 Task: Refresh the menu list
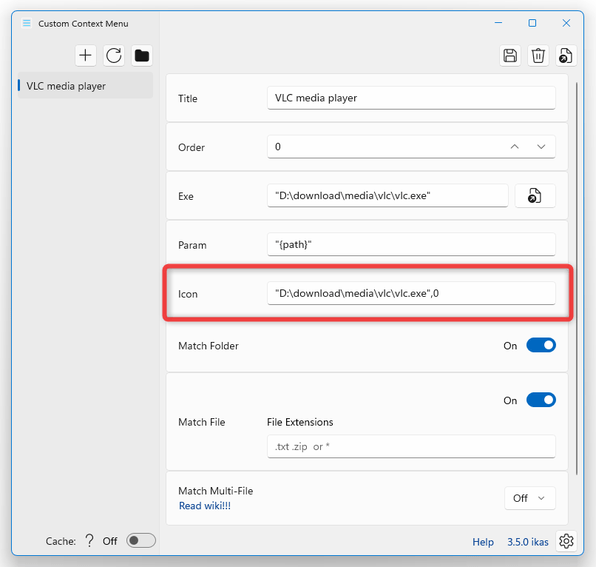coord(114,55)
